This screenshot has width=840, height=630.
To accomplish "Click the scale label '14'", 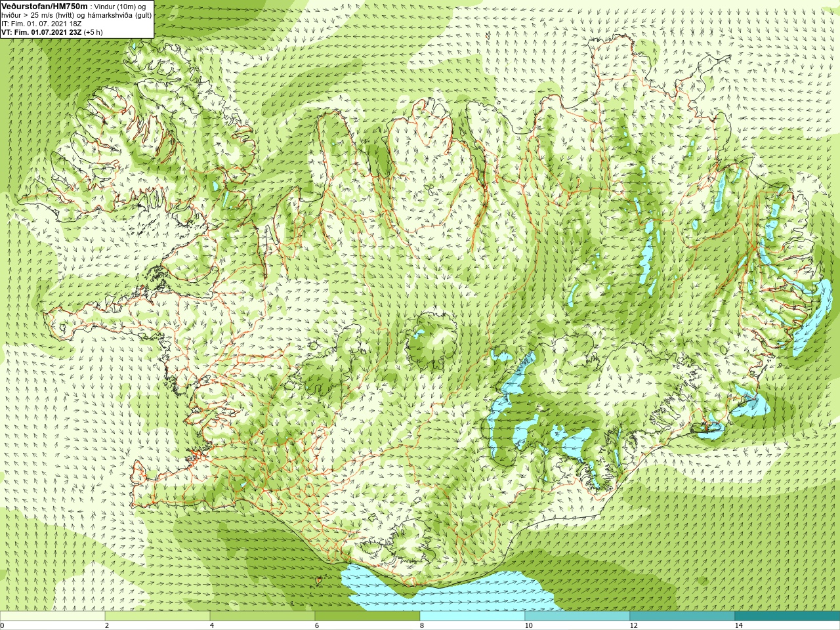I will (x=739, y=625).
